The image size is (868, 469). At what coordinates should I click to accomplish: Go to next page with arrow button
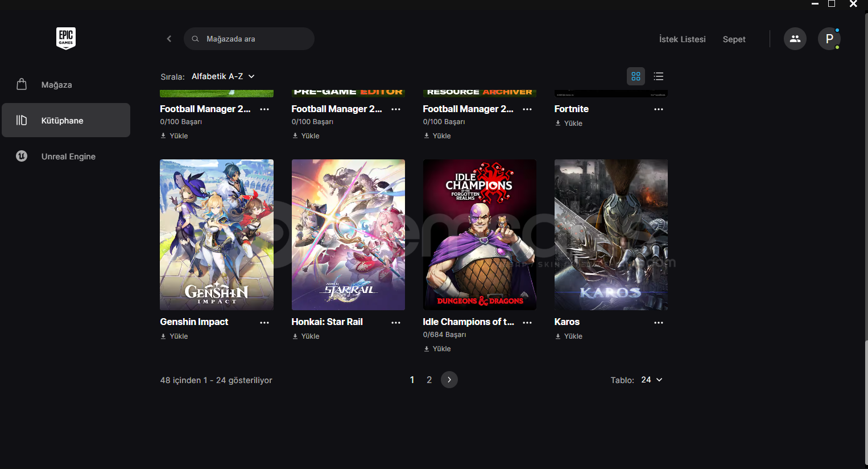coord(449,380)
